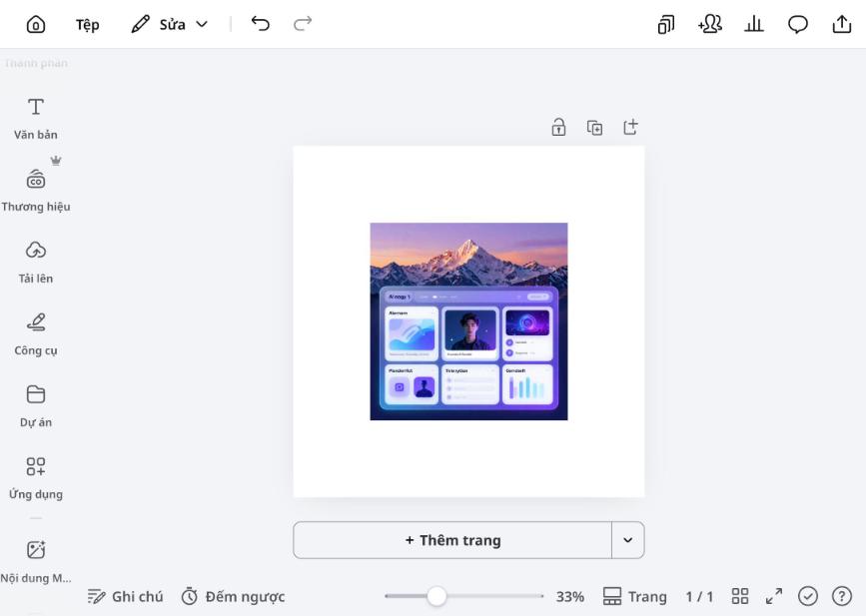Image resolution: width=866 pixels, height=616 pixels.
Task: Click the zoom slider handle
Action: 436,596
